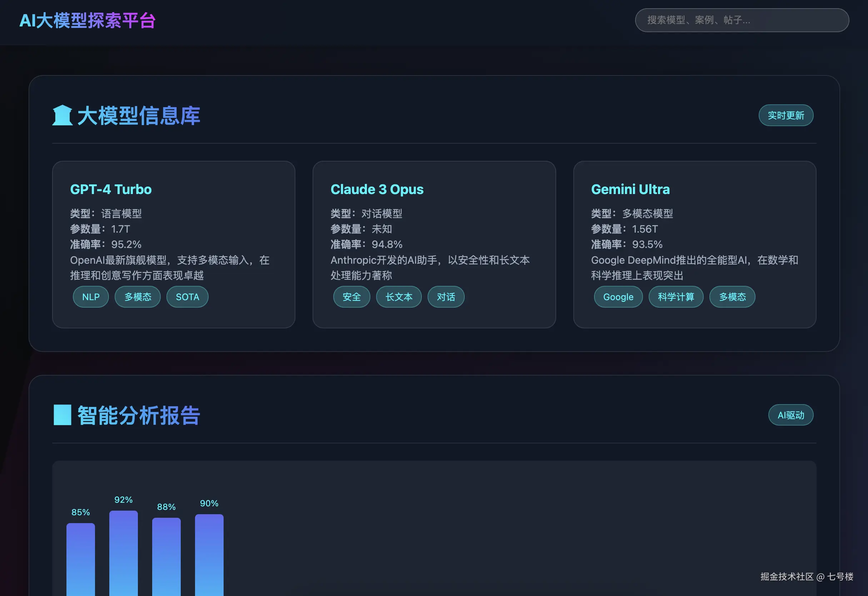Click the chart icon beside 智能分析报告
This screenshot has width=868, height=596.
pyautogui.click(x=62, y=415)
